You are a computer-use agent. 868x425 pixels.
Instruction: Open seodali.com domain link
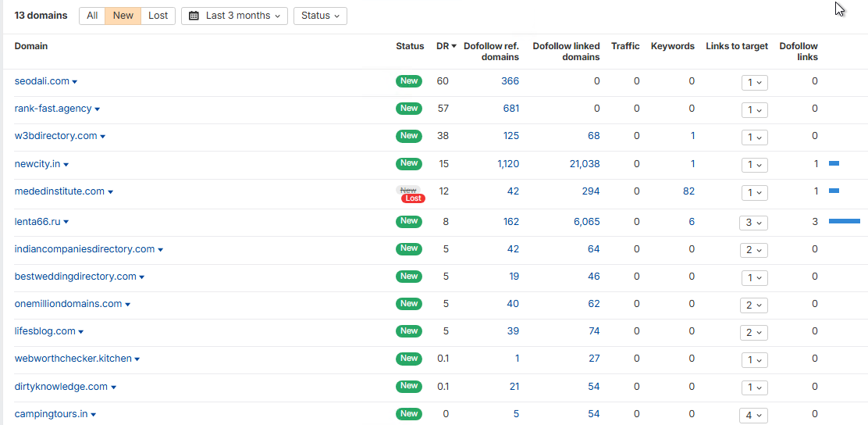pyautogui.click(x=42, y=81)
